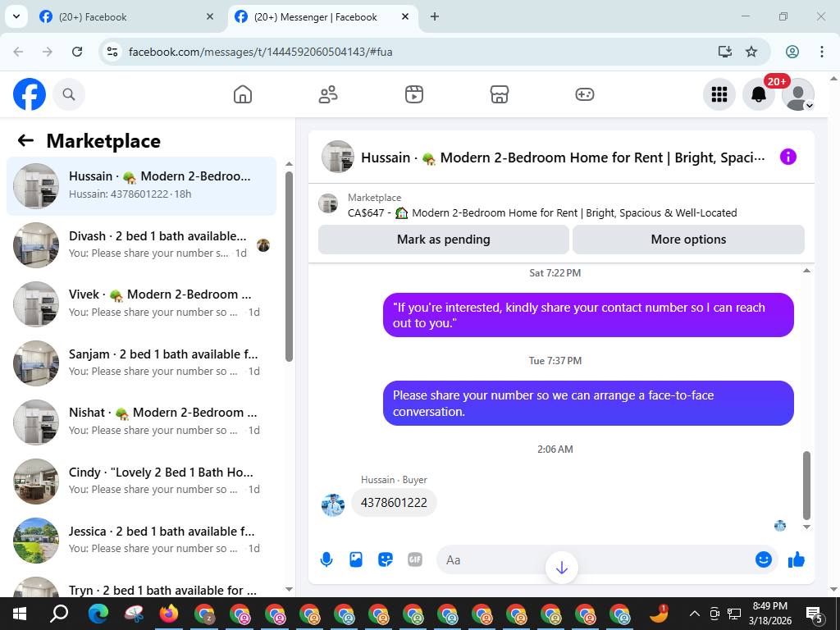840x630 pixels.
Task: Close the Messenger | Facebook tab
Action: pyautogui.click(x=405, y=16)
